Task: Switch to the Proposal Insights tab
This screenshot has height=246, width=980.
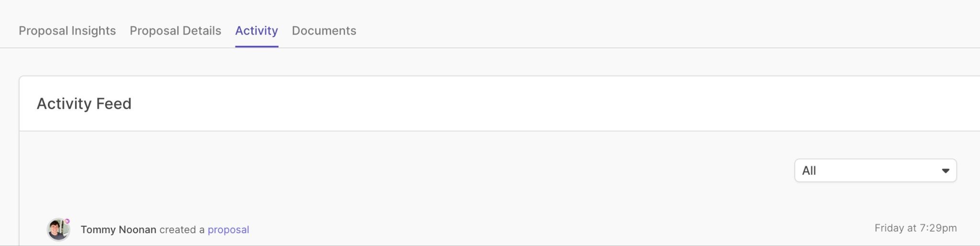Action: point(67,31)
